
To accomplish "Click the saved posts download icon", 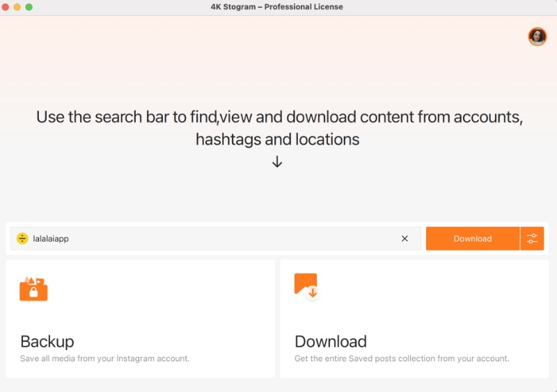I will pos(306,287).
